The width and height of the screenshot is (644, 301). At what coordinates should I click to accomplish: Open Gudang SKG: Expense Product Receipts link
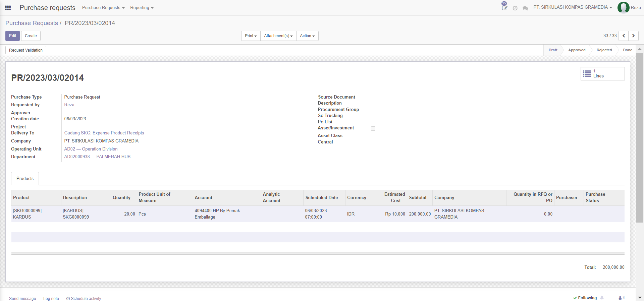click(104, 133)
